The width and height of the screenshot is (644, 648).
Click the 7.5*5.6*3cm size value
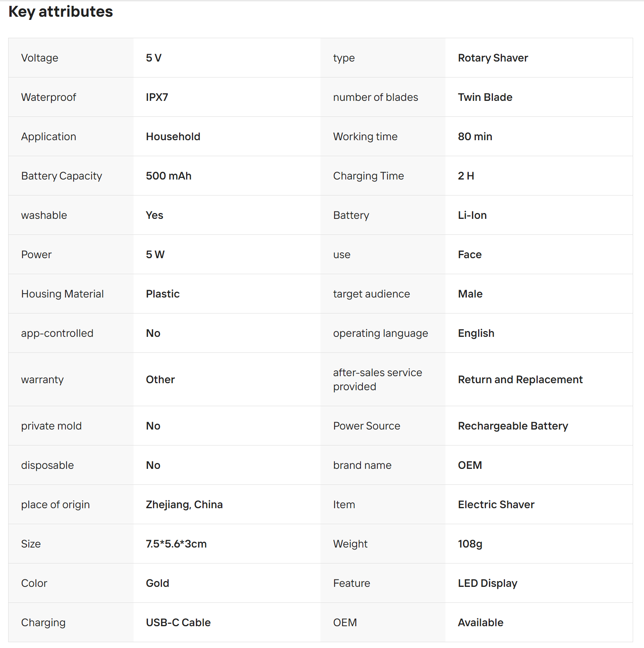176,544
